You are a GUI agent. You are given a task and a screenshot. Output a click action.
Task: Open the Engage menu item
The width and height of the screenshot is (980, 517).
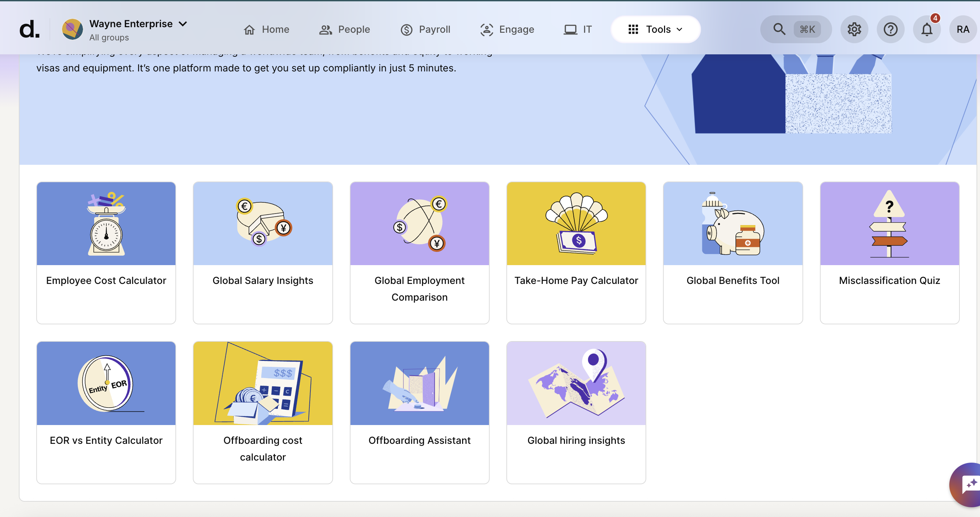[507, 29]
